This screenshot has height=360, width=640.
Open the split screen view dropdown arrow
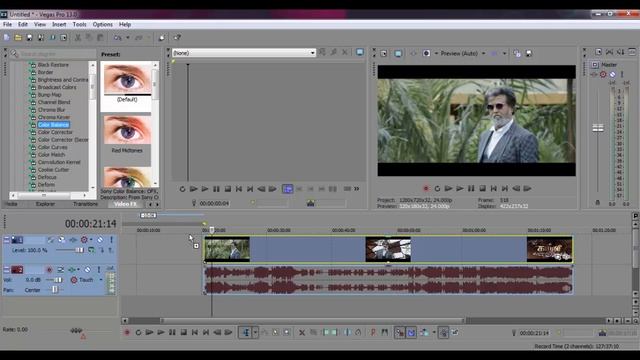[x=436, y=53]
